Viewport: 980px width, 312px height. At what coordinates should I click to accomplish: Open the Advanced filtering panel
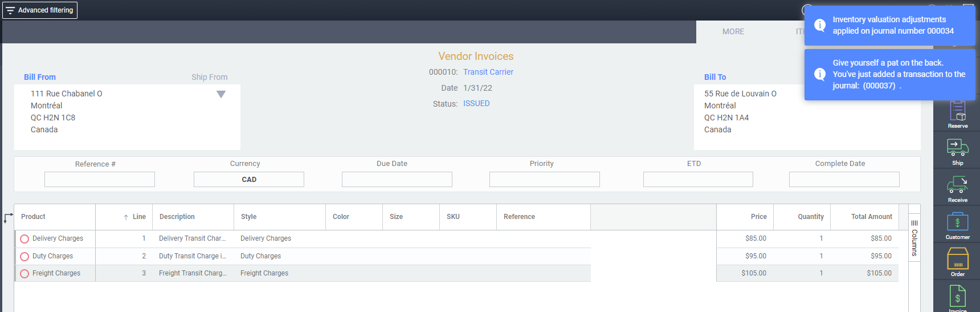tap(40, 10)
